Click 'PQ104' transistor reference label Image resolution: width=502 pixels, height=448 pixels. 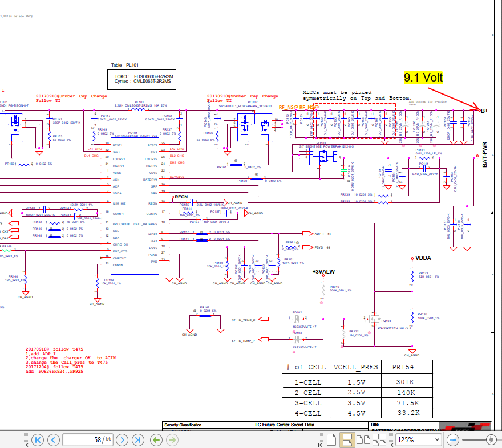pos(386,321)
